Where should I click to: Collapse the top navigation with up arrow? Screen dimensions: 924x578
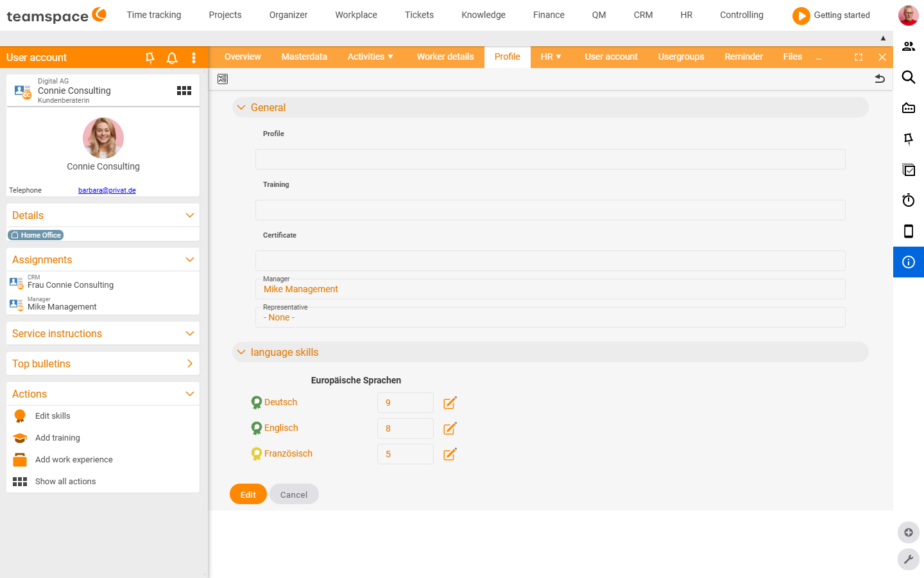[x=883, y=38]
